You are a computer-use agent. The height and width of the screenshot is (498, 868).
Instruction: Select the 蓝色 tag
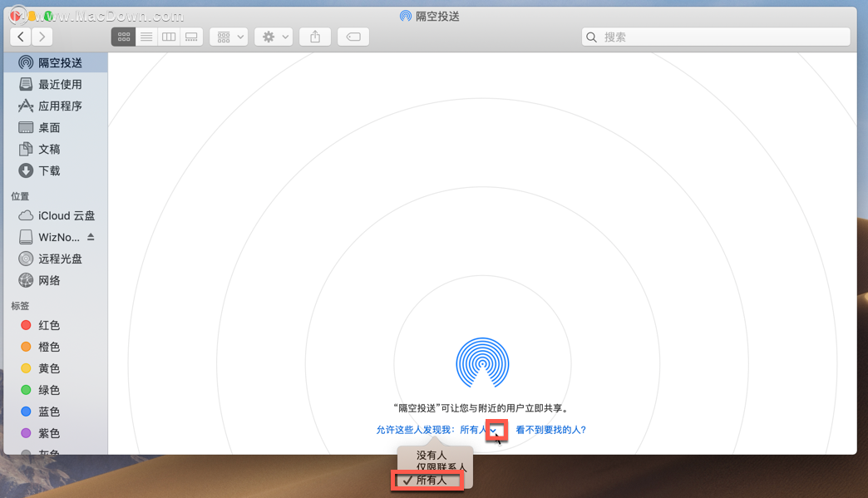(x=56, y=412)
